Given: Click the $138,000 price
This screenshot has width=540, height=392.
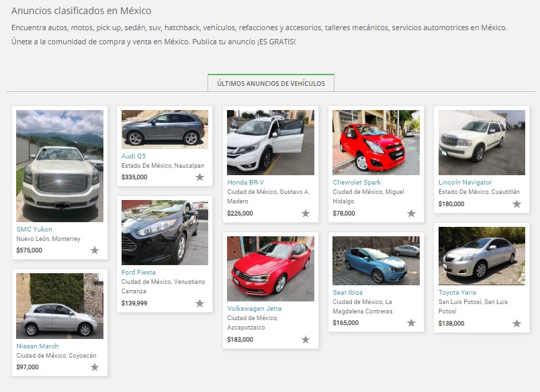Looking at the screenshot, I should 451,324.
